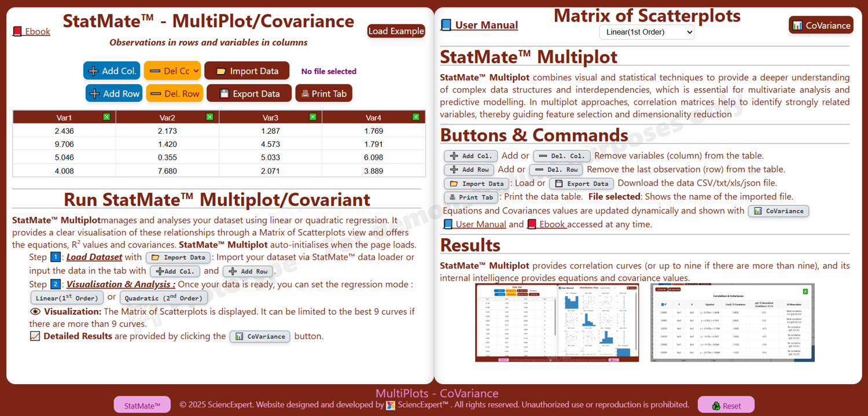Click the Del. Col. sample button in Commands
This screenshot has height=416, width=868.
561,156
